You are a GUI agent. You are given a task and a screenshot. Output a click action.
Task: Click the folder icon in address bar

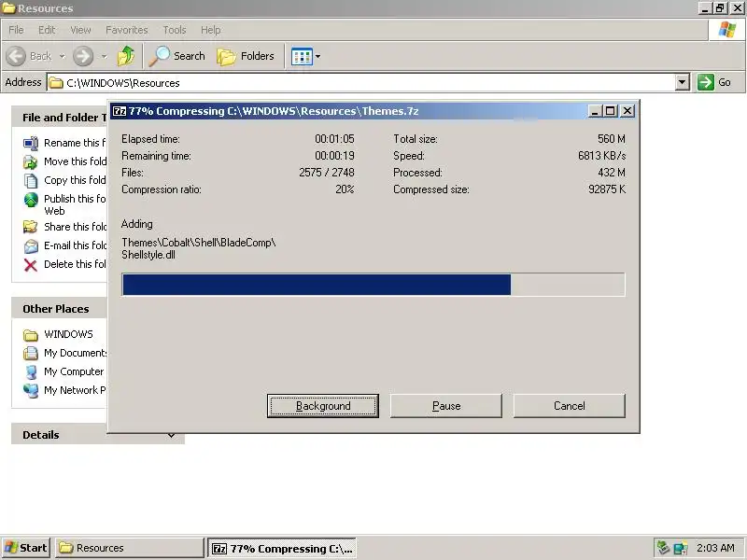[x=56, y=83]
